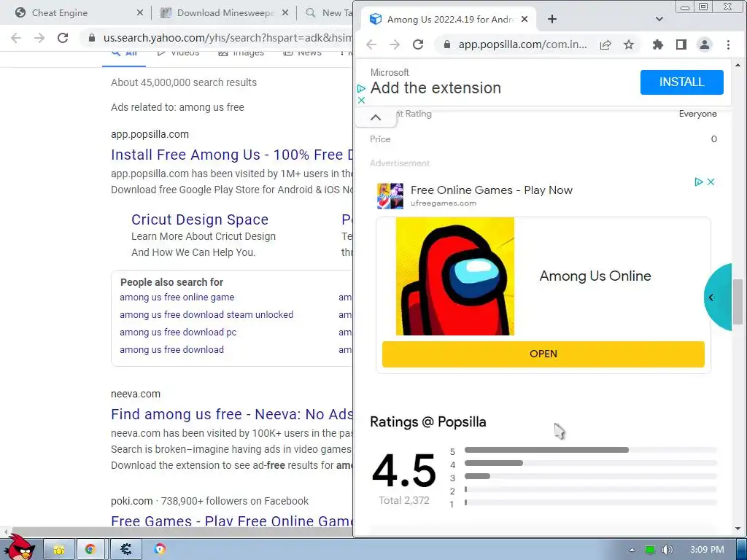Click the Popsilla address bar URL
Image resolution: width=747 pixels, height=560 pixels.
pos(522,44)
